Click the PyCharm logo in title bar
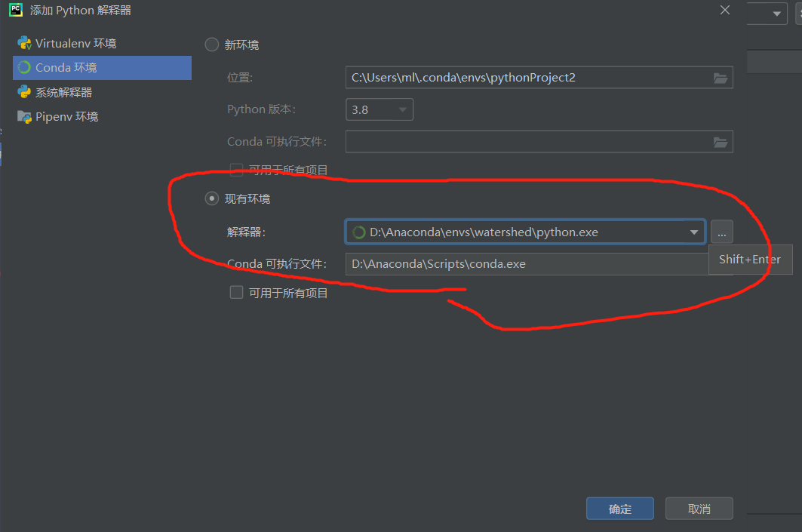This screenshot has height=532, width=802. click(x=16, y=11)
